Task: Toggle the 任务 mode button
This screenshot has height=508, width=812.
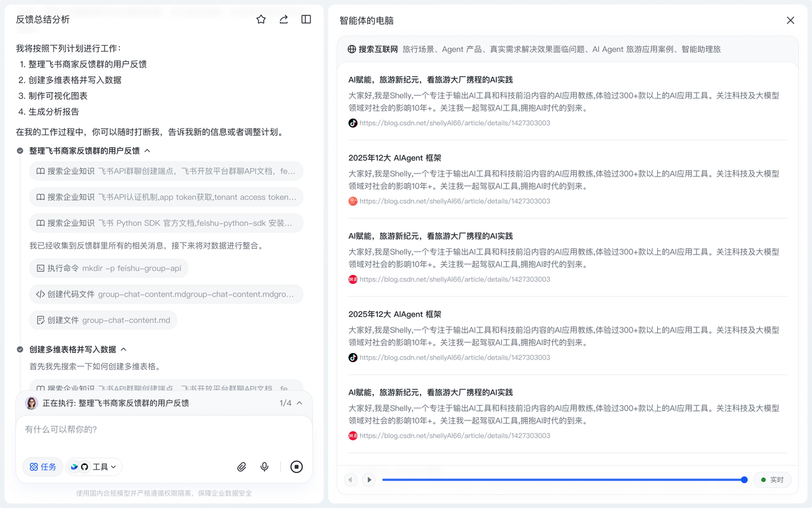Action: coord(43,467)
